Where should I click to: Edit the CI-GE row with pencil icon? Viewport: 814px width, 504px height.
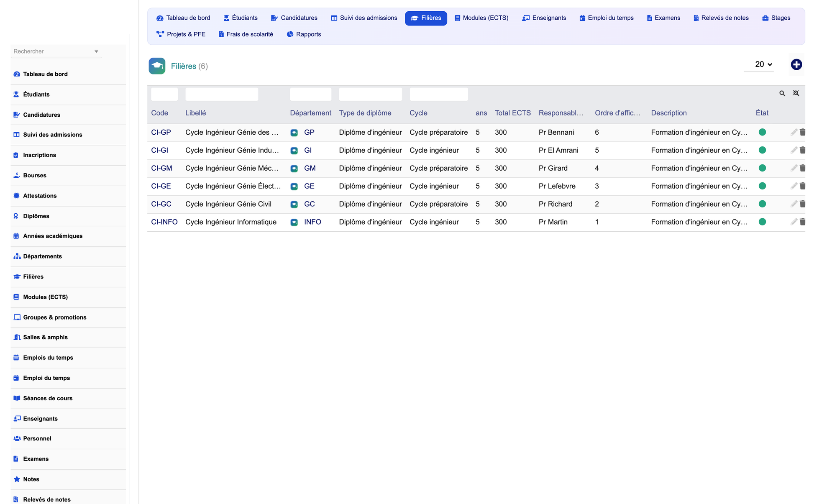pos(794,186)
